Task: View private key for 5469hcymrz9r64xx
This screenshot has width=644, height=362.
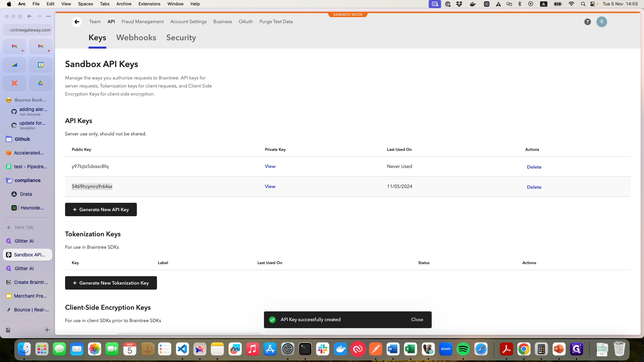Action: click(x=270, y=186)
